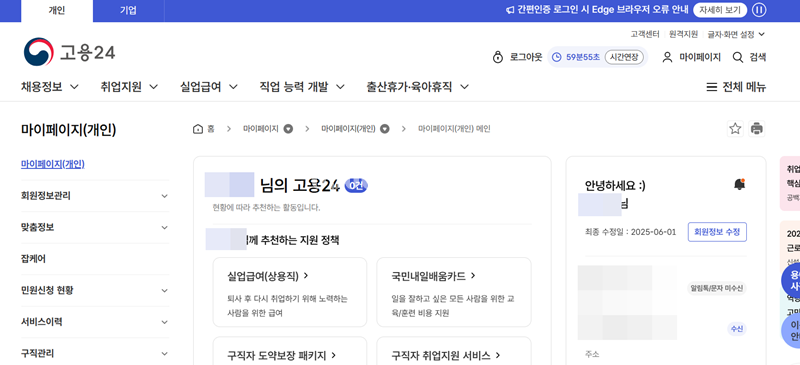800x365 pixels.
Task: Open the 원격지원 link
Action: tap(684, 34)
